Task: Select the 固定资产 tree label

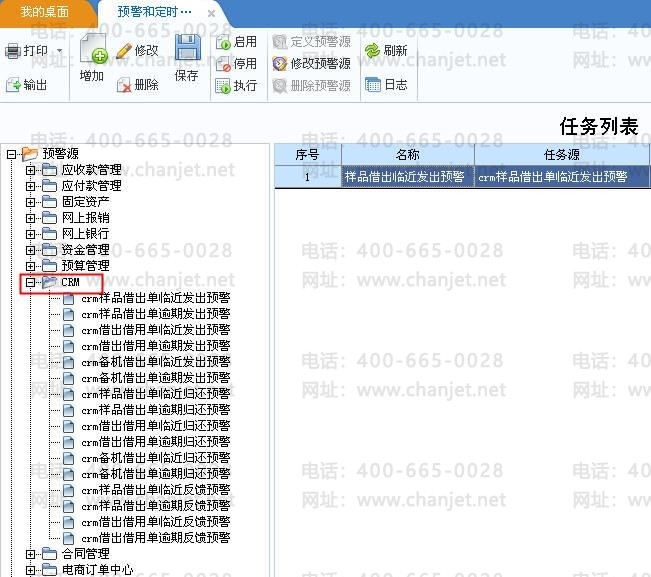Action: pos(86,202)
